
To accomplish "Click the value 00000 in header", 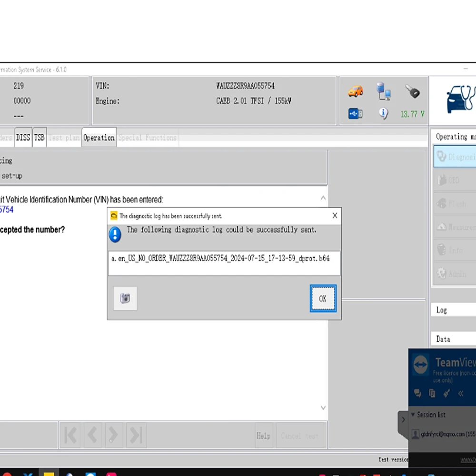I will pos(22,101).
